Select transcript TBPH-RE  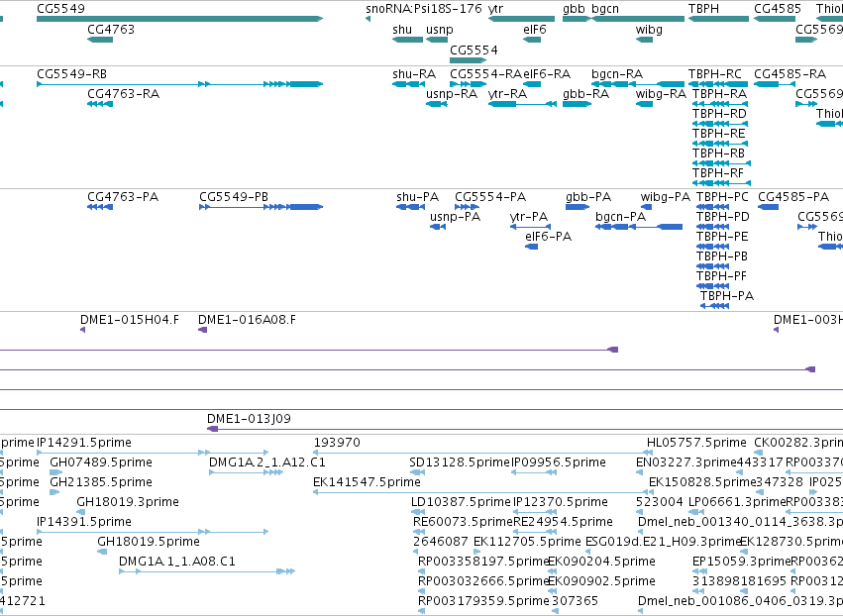719,133
